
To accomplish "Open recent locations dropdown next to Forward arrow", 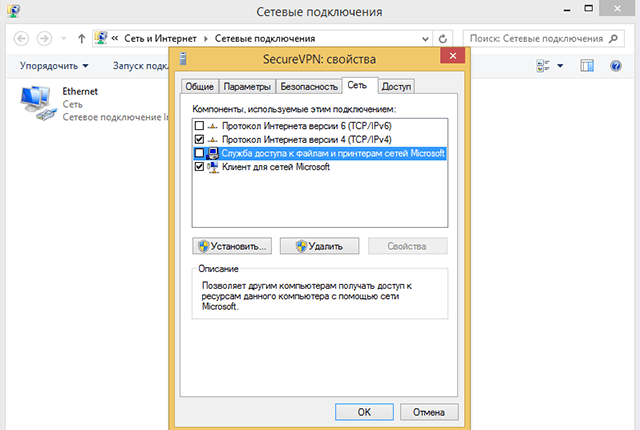I will (64, 39).
